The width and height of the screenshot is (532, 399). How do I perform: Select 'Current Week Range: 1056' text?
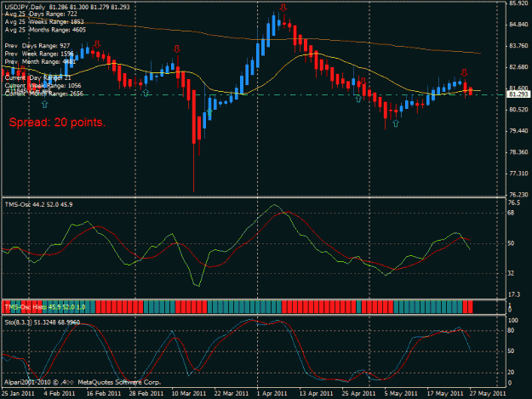tap(43, 86)
